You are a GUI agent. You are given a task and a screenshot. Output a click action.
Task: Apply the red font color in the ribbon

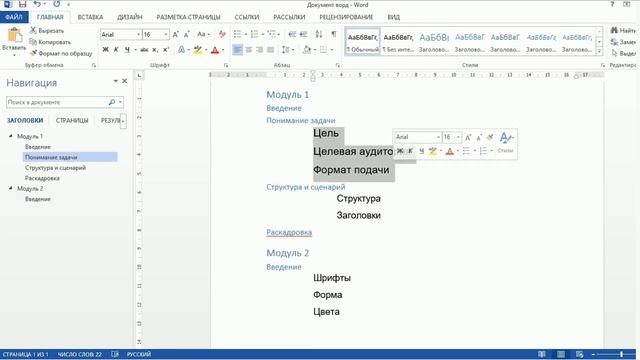215,50
